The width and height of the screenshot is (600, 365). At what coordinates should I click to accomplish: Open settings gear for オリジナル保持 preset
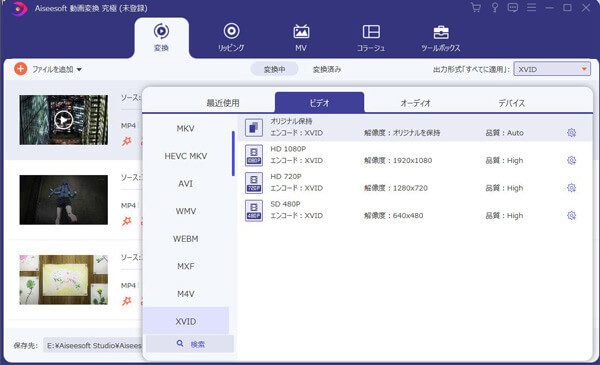point(571,133)
